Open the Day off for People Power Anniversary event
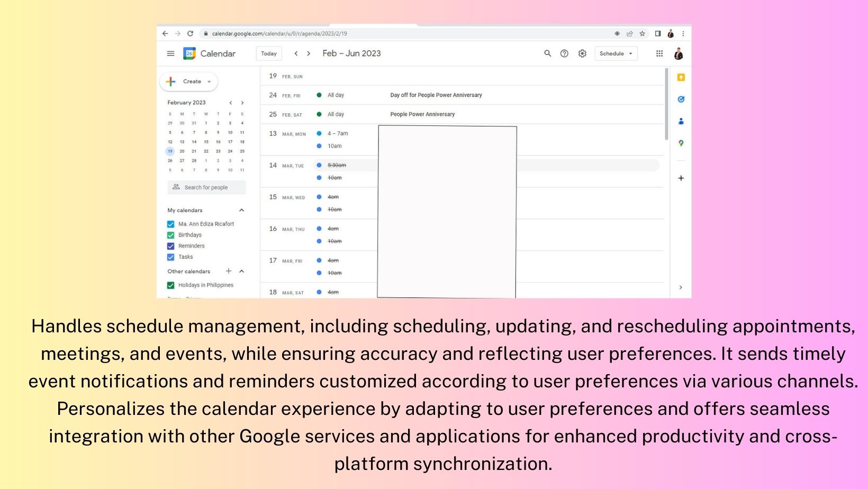The image size is (868, 489). [x=436, y=95]
